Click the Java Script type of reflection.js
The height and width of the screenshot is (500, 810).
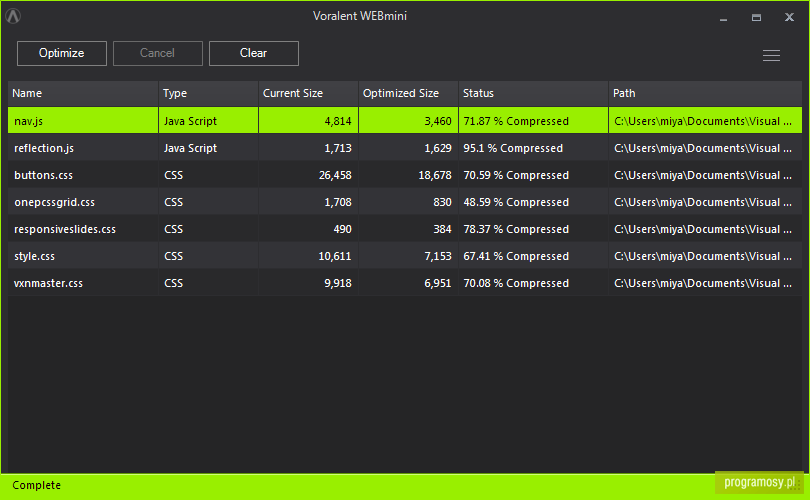[190, 148]
